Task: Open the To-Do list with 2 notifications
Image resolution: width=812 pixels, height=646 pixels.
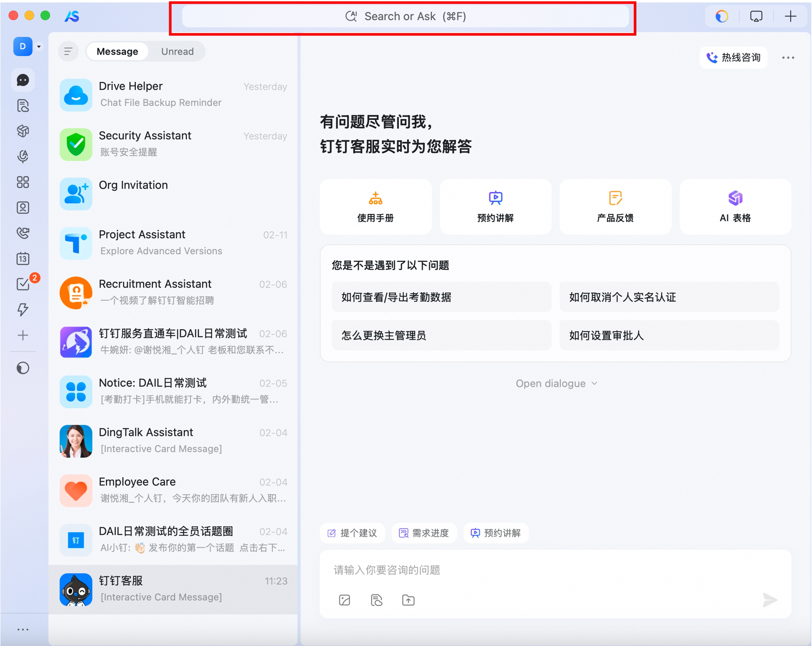Action: click(x=23, y=284)
